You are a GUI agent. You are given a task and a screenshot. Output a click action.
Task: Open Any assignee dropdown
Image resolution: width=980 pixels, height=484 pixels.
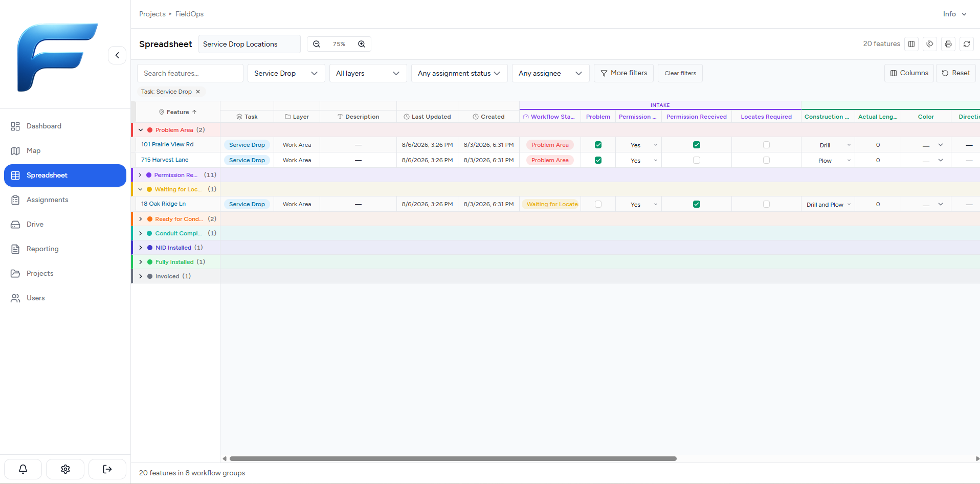pyautogui.click(x=550, y=73)
